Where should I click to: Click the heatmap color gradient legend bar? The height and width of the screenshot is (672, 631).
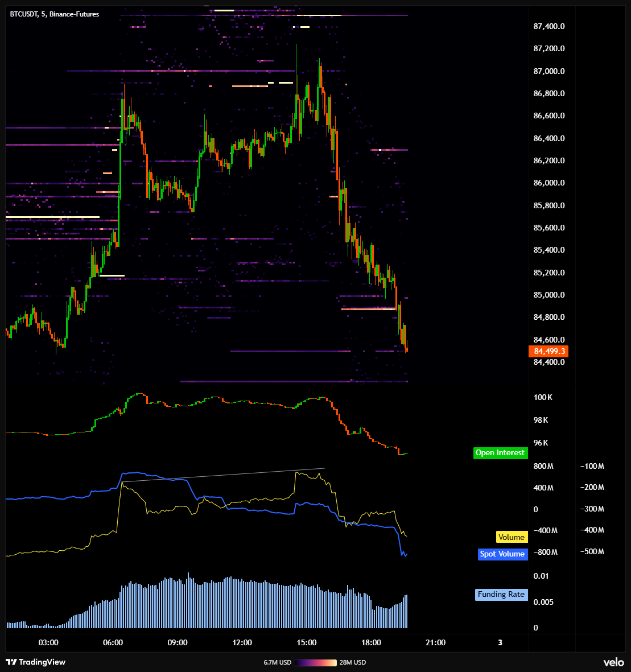click(315, 662)
